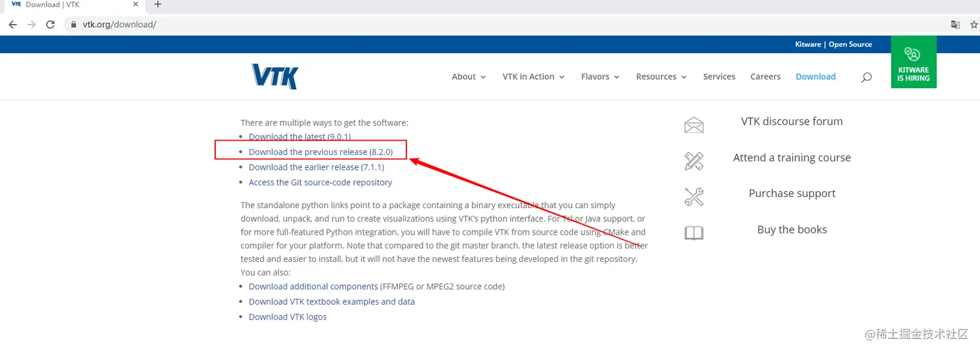Click Download additional components link
The image size is (980, 352).
[x=313, y=287]
